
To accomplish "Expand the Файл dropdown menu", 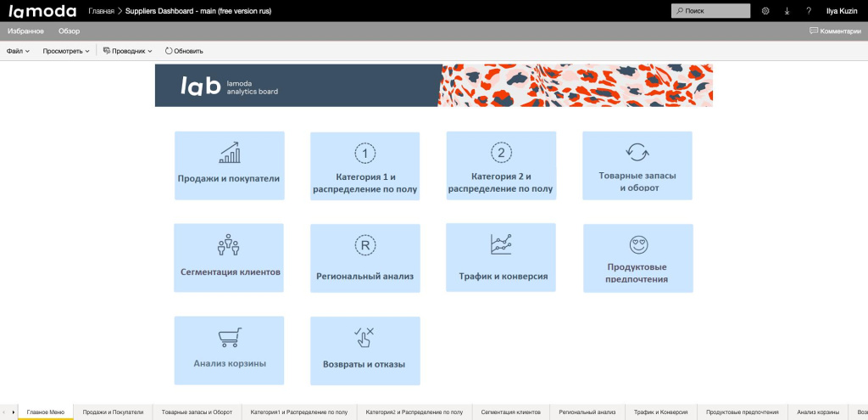I will pyautogui.click(x=18, y=51).
